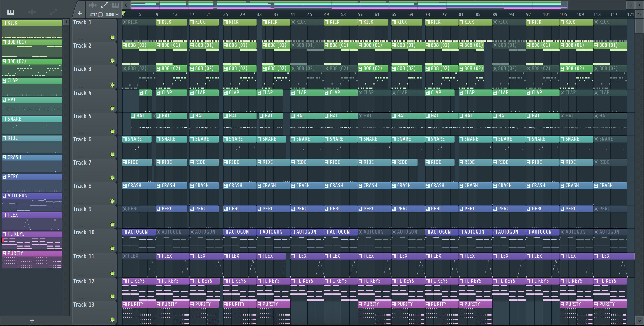Select audio clip mode beside Track 1
This screenshot has width=644, height=326.
pyautogui.click(x=93, y=5)
